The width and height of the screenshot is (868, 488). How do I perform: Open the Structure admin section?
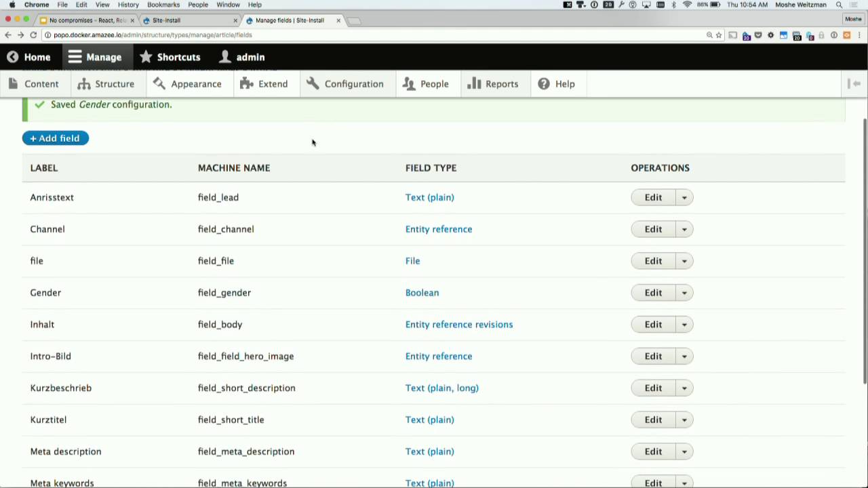[105, 84]
